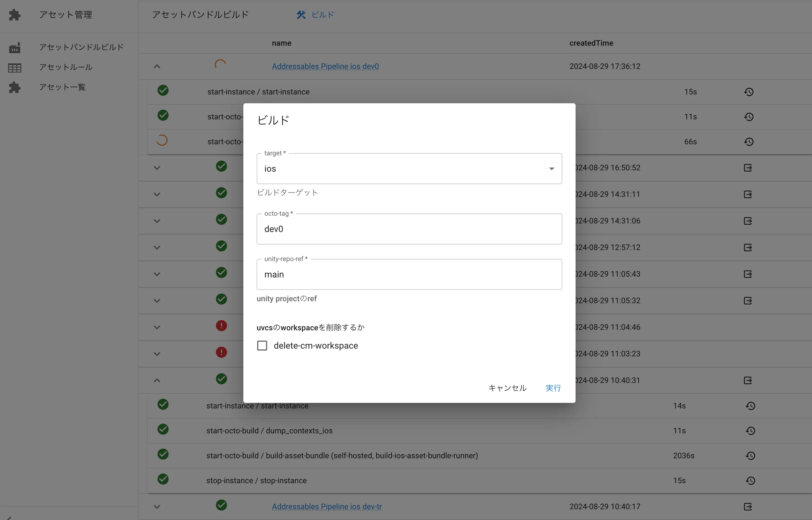
Task: Collapse the Addressables Pipeline ios dev0 row
Action: [157, 66]
